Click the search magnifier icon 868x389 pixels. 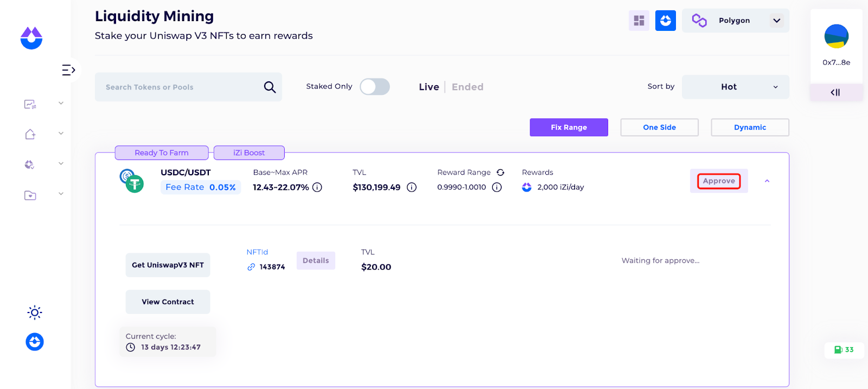point(270,87)
